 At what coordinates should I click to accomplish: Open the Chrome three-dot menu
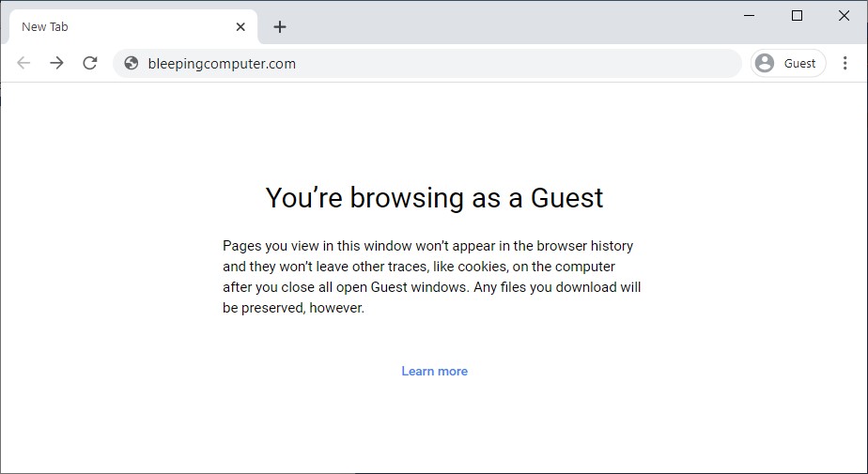(845, 63)
